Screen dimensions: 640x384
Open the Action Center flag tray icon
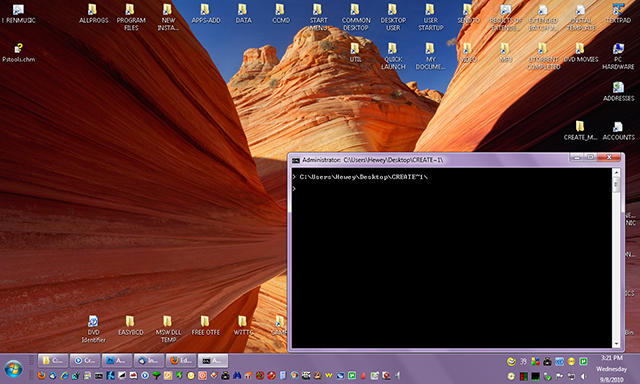pyautogui.click(x=559, y=377)
